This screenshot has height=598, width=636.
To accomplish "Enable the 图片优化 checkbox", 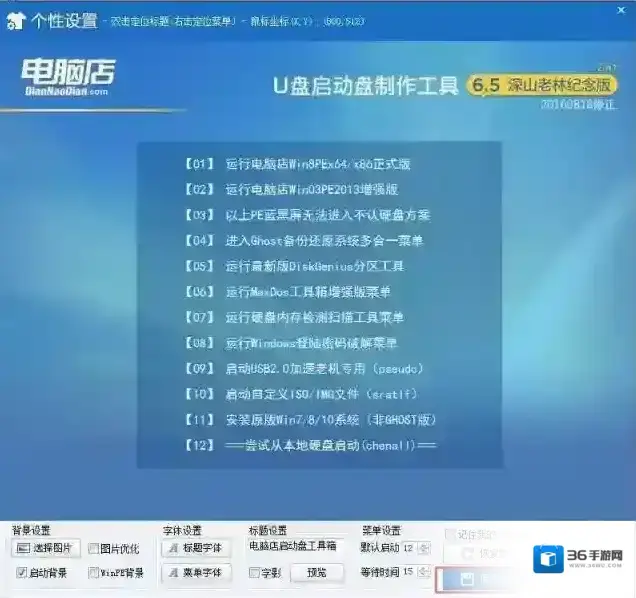I will (93, 549).
